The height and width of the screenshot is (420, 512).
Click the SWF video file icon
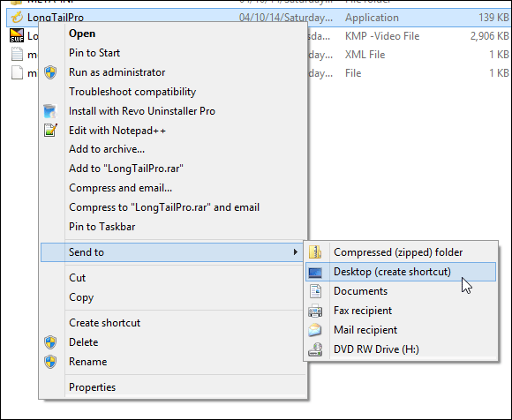(x=17, y=36)
